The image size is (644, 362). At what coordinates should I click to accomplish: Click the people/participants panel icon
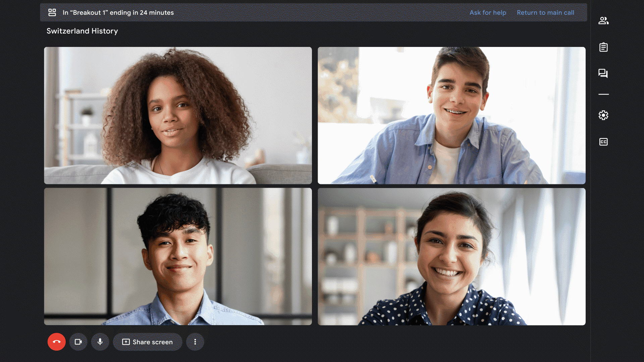(x=603, y=20)
